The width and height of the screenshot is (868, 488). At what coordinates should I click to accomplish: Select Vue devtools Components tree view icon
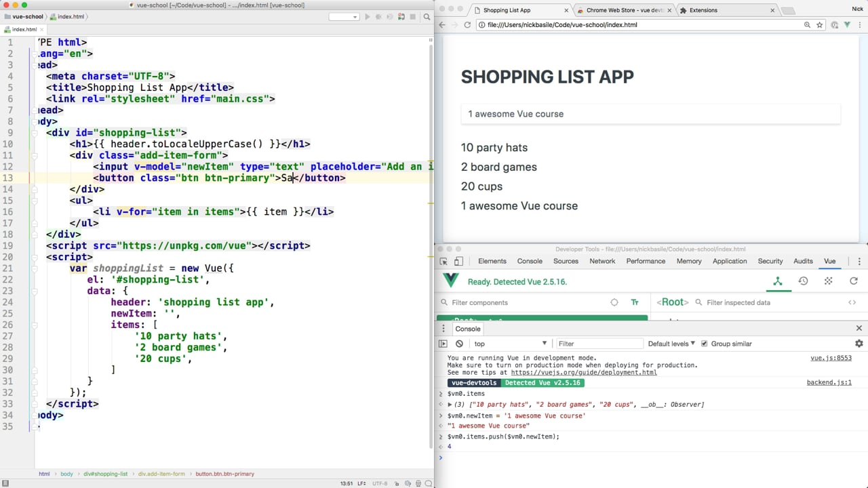tap(778, 281)
